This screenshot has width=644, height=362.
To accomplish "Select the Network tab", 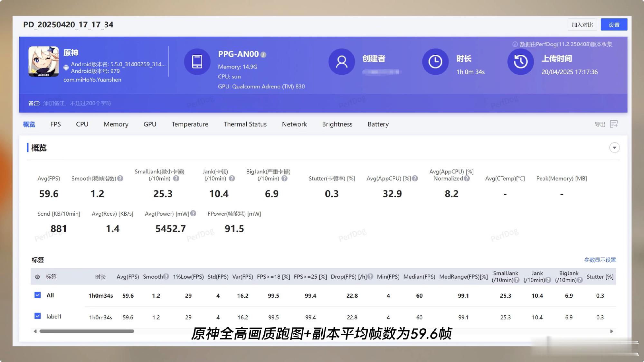I will pos(294,124).
